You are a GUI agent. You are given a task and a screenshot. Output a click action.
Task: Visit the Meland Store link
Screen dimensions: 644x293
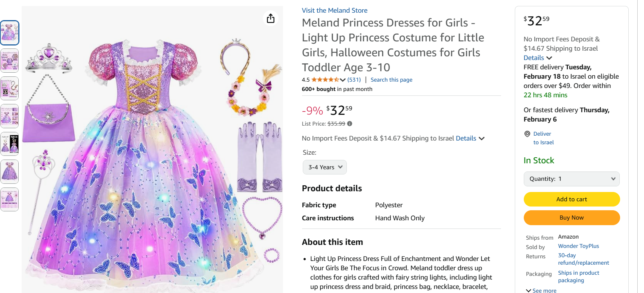point(335,10)
